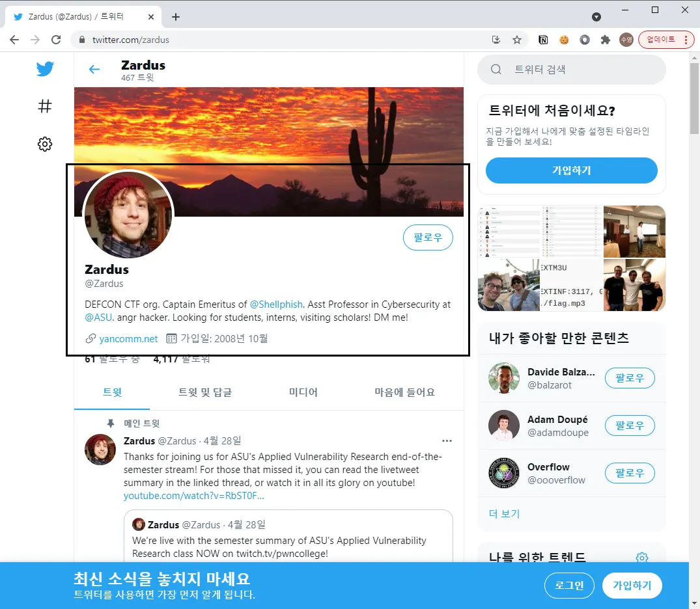This screenshot has width=700, height=609.
Task: Open the sidebar settings gear icon
Action: click(x=45, y=144)
